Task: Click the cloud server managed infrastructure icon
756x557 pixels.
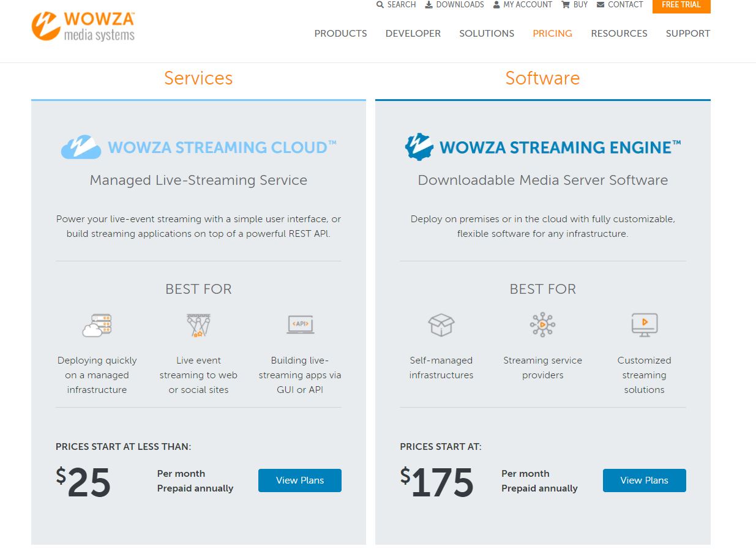Action: pos(97,326)
